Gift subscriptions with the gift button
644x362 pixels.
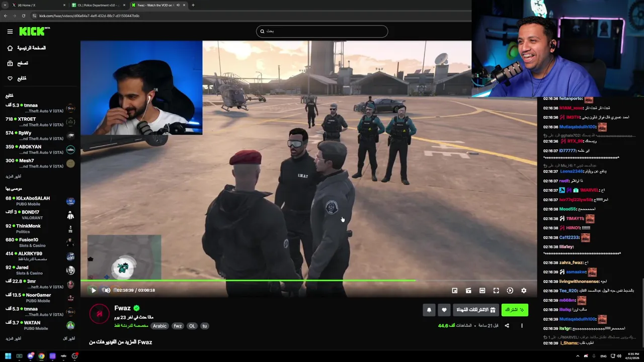click(475, 310)
